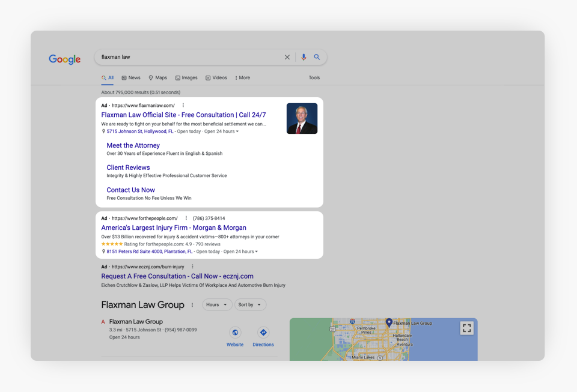Click the Google logo
The image size is (577, 392).
65,59
